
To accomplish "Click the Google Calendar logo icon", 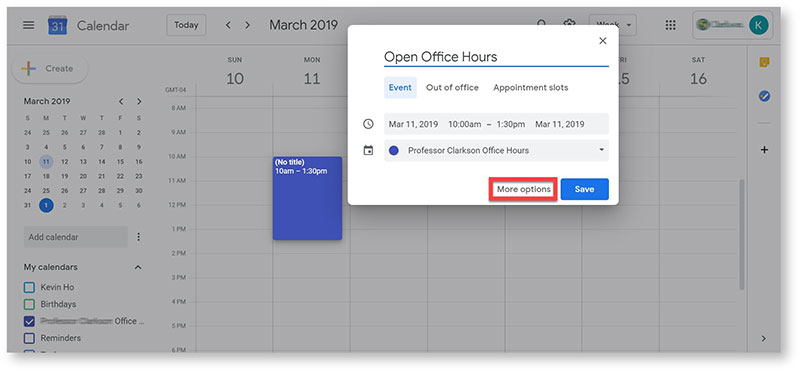I will click(58, 26).
